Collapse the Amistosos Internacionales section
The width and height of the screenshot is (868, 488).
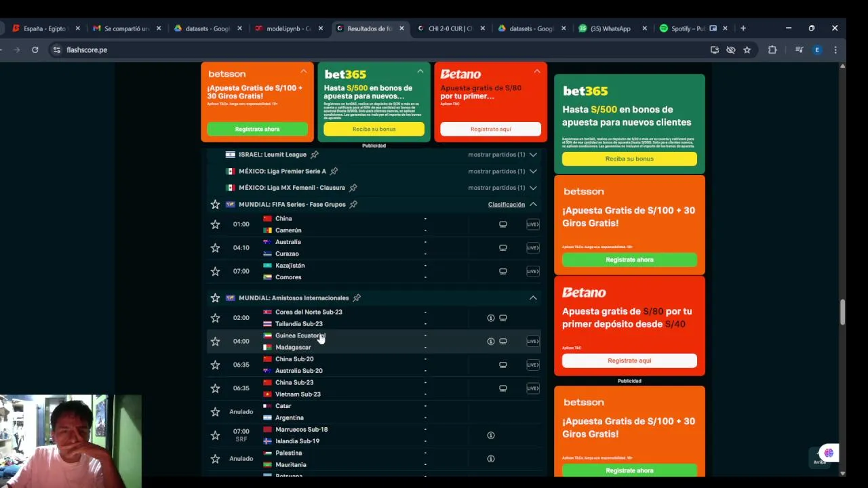point(533,298)
